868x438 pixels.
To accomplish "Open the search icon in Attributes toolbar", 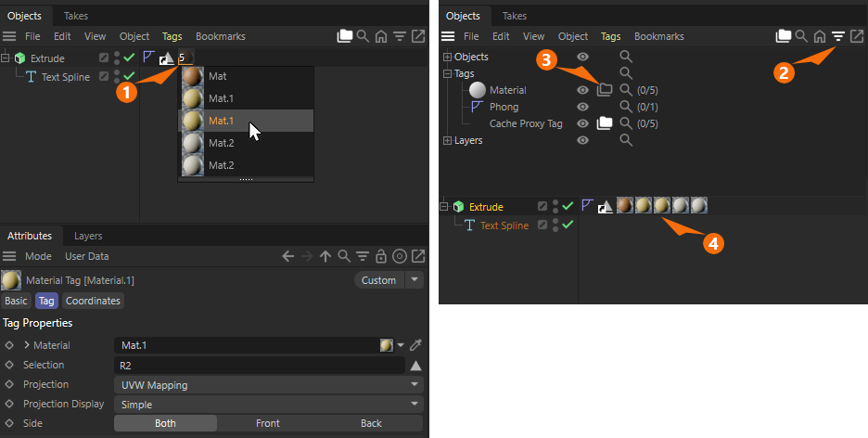I will point(344,256).
